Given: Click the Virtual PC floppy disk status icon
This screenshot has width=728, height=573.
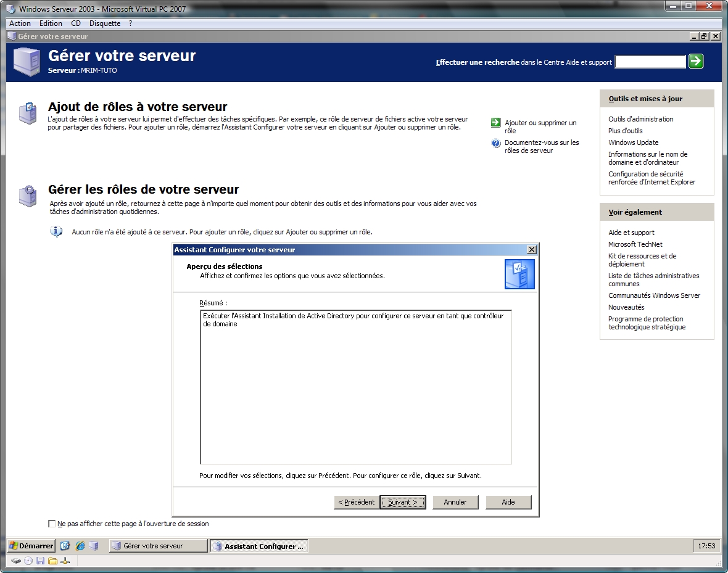Looking at the screenshot, I should pyautogui.click(x=40, y=561).
